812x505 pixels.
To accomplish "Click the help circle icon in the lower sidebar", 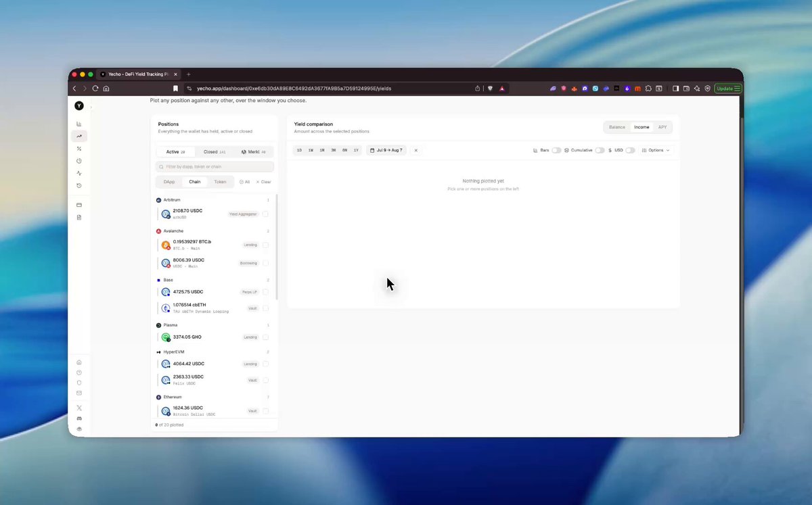I will coord(79,372).
